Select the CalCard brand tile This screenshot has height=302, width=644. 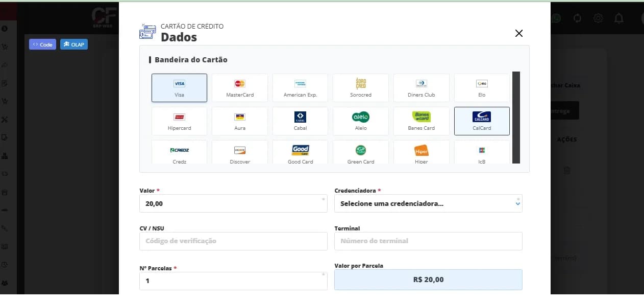[x=482, y=121]
